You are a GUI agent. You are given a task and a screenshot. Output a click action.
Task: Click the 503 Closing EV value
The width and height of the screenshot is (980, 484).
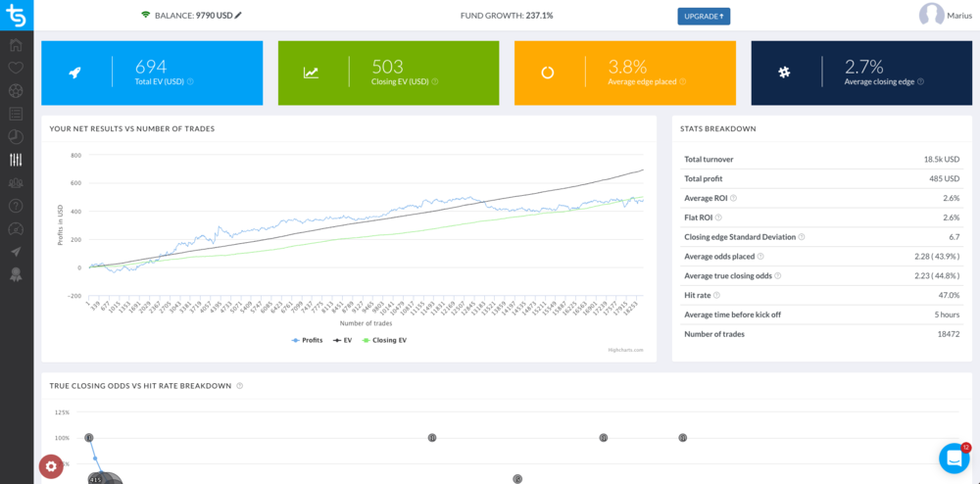click(387, 67)
